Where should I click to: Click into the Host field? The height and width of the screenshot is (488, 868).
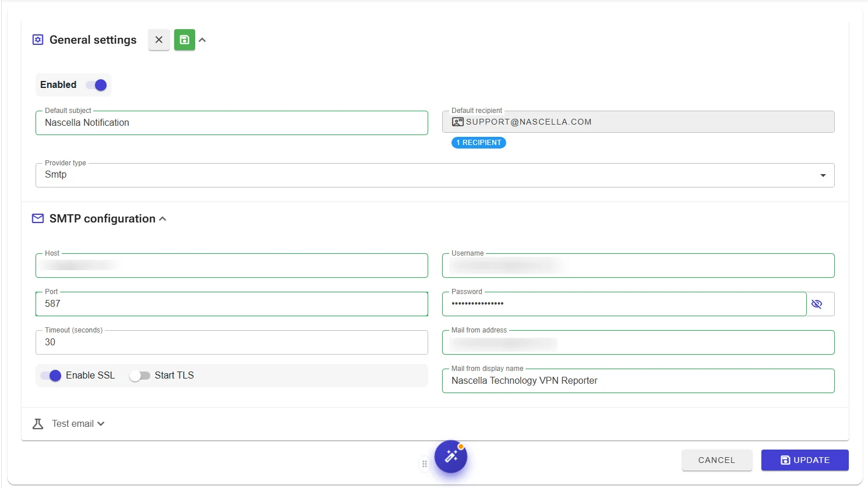232,266
